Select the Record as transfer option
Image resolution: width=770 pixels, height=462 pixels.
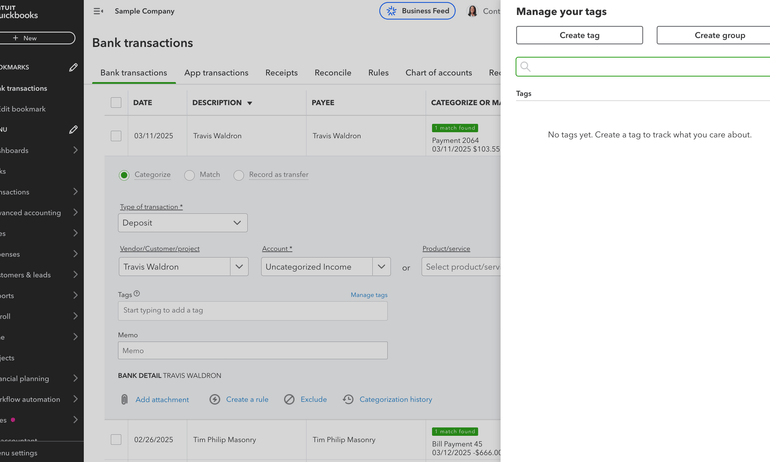pos(239,175)
